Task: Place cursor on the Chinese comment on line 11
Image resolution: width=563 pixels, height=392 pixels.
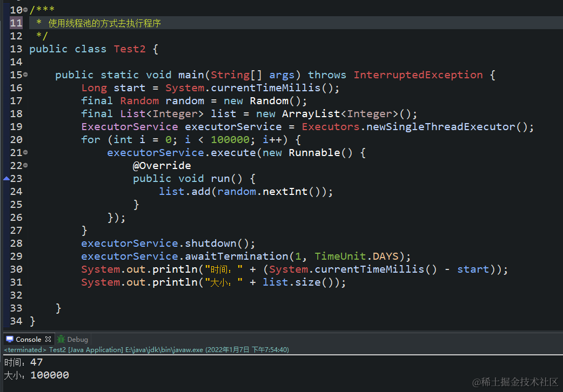Action: (104, 23)
